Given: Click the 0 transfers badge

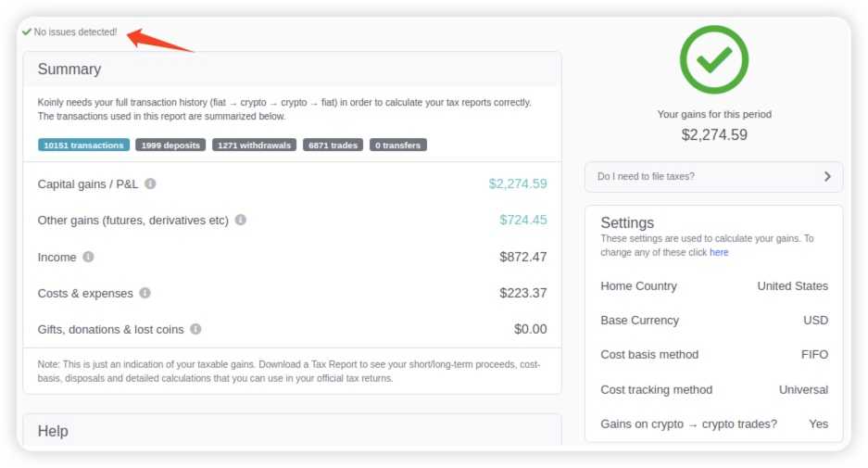Looking at the screenshot, I should tap(398, 145).
